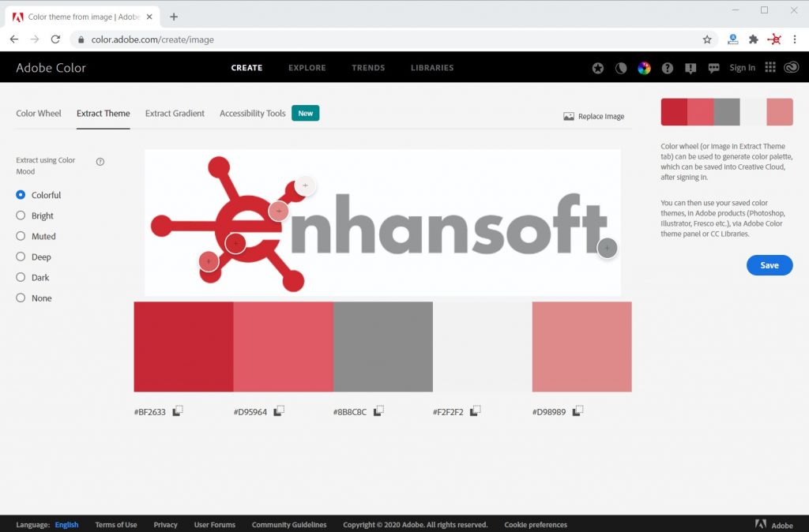The width and height of the screenshot is (809, 532).
Task: Click the Adobe logo in footer
Action: coord(774,525)
